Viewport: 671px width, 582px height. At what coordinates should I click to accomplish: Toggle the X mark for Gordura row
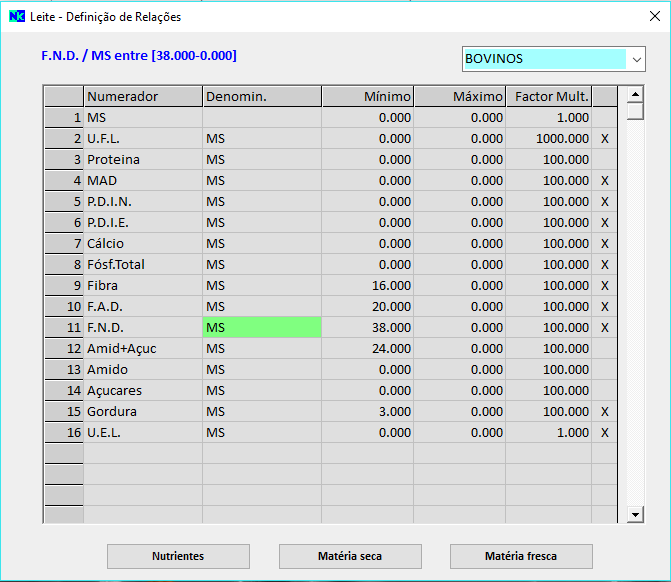604,412
